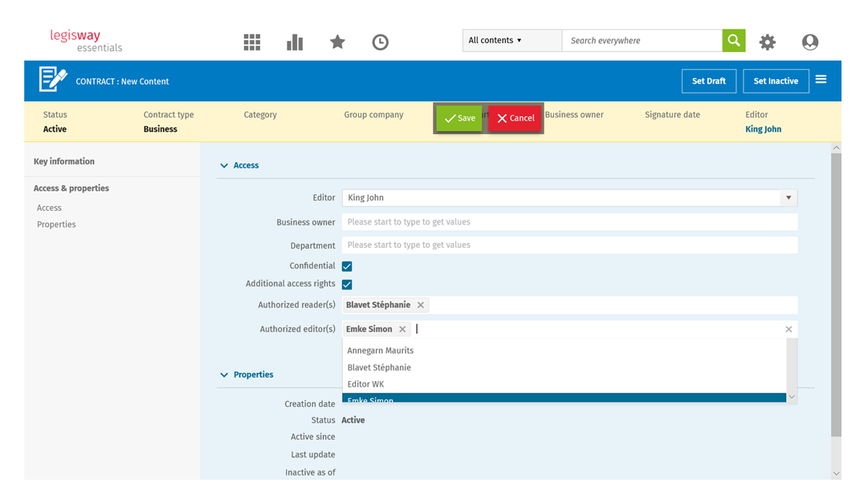Open the bar chart reports icon
Viewport: 868px width, 503px height.
295,42
